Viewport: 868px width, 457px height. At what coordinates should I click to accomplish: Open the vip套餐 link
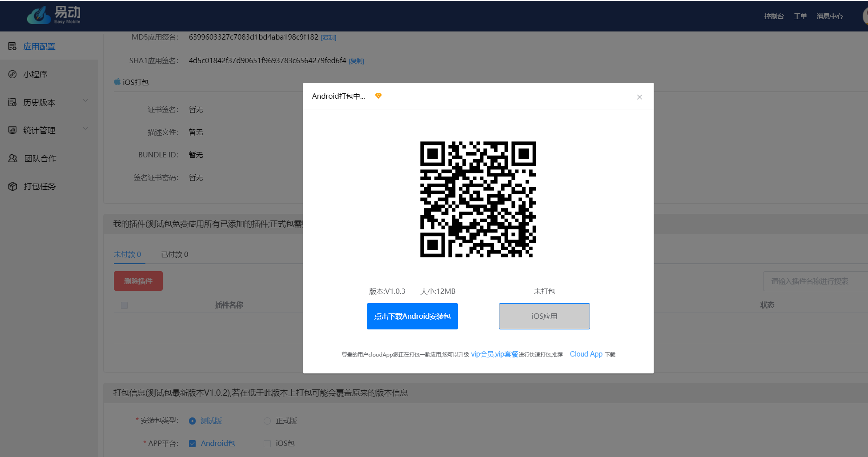(x=507, y=354)
